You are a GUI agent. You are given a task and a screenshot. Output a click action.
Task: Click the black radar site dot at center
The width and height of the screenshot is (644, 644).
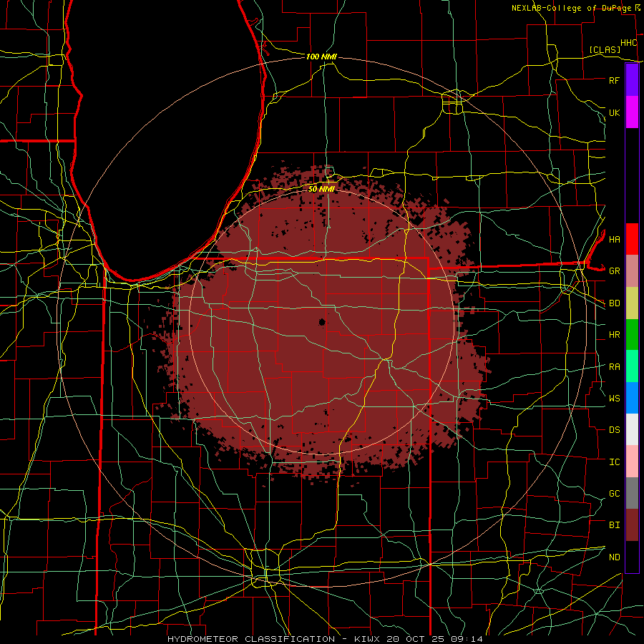(322, 322)
